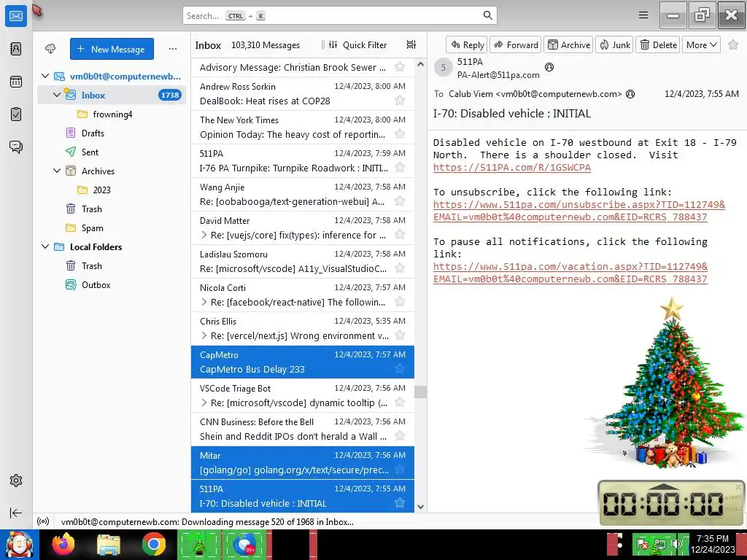Open the More actions dropdown
Screen dimensions: 747x560
point(701,44)
